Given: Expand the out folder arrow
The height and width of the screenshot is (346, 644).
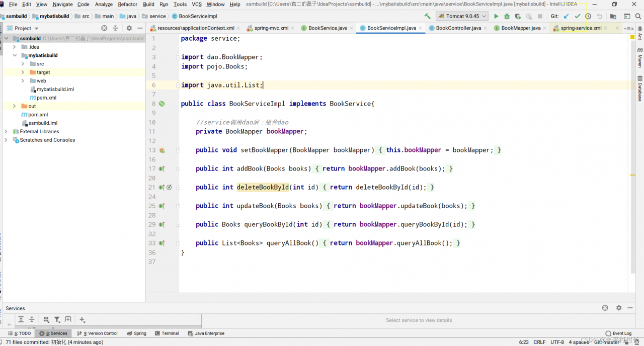Looking at the screenshot, I should click(x=14, y=106).
